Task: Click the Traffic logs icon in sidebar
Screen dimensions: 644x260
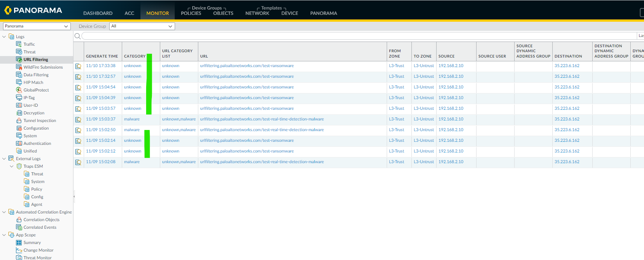Action: coord(19,44)
